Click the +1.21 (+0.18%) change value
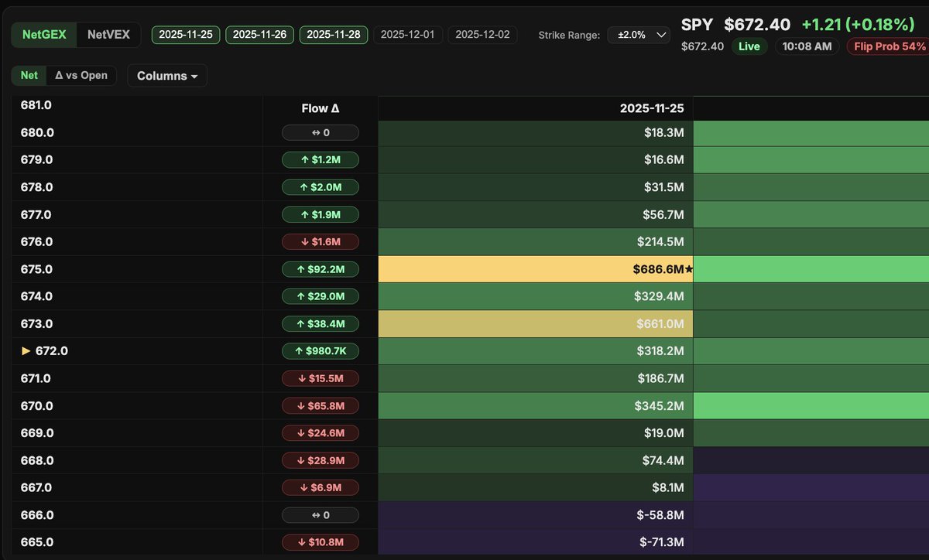 pyautogui.click(x=858, y=25)
